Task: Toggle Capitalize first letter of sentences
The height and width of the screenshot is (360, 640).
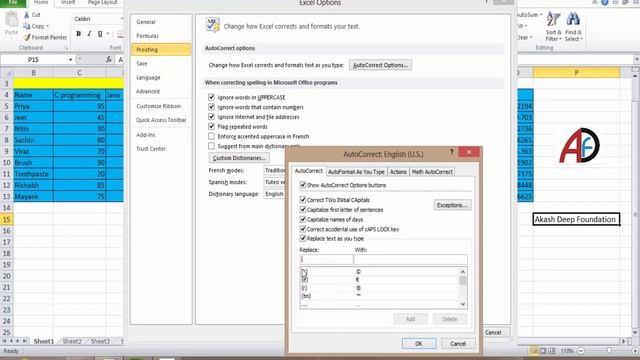Action: pos(303,209)
